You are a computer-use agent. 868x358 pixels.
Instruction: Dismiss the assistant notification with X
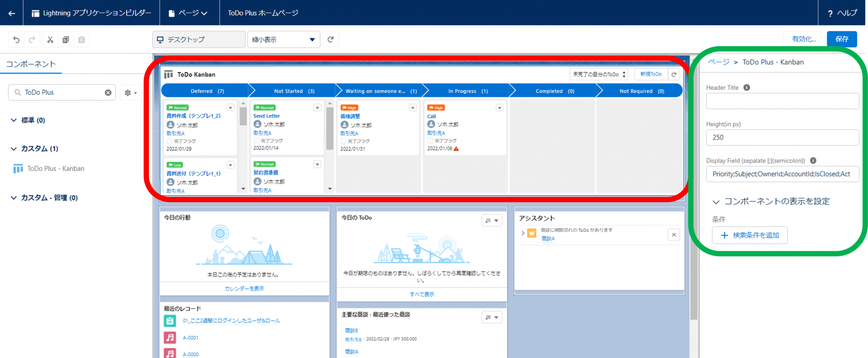point(674,234)
